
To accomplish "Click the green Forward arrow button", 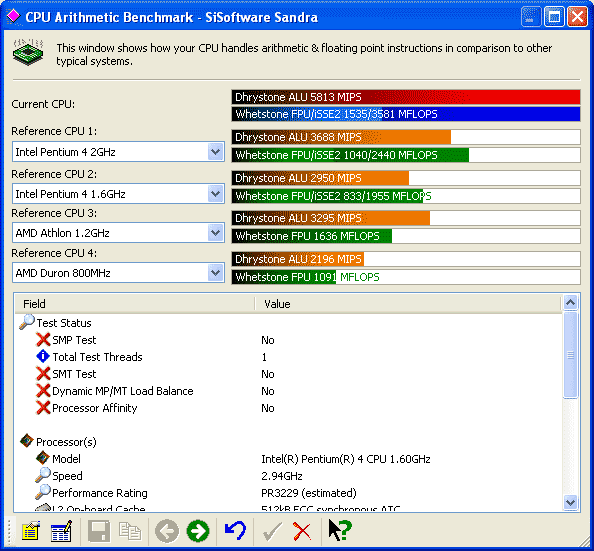I will point(198,531).
